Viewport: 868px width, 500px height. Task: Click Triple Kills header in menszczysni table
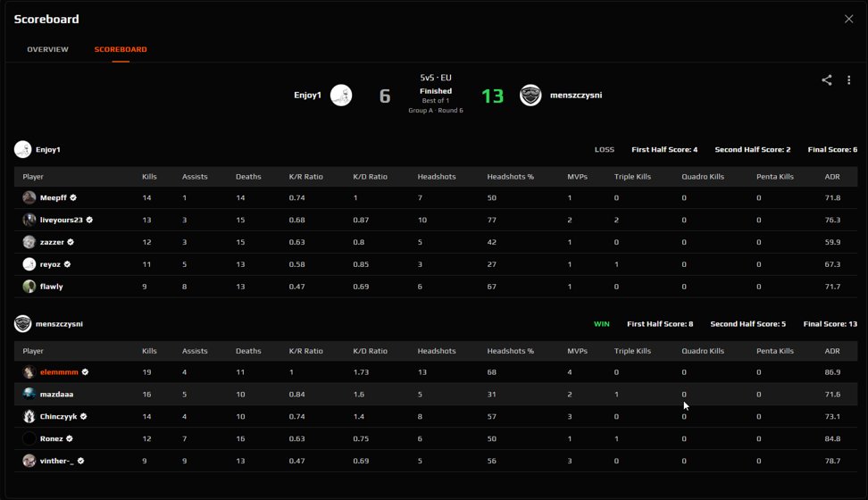tap(632, 351)
